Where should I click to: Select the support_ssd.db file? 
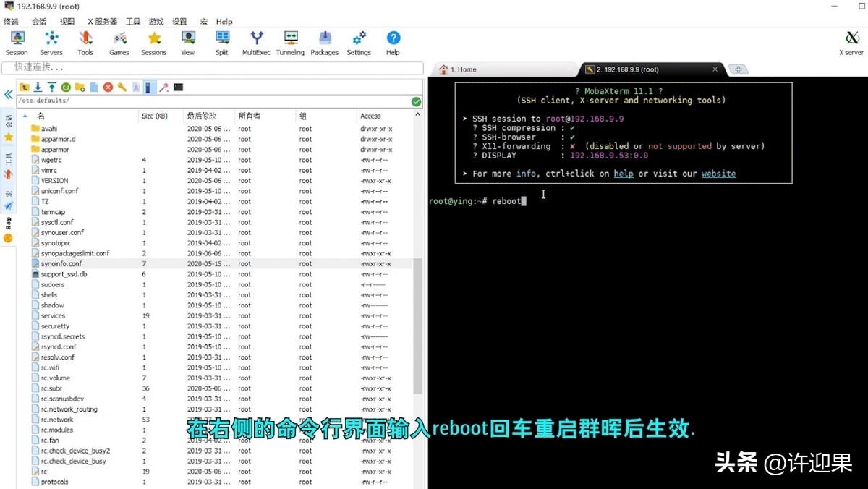pyautogui.click(x=64, y=274)
